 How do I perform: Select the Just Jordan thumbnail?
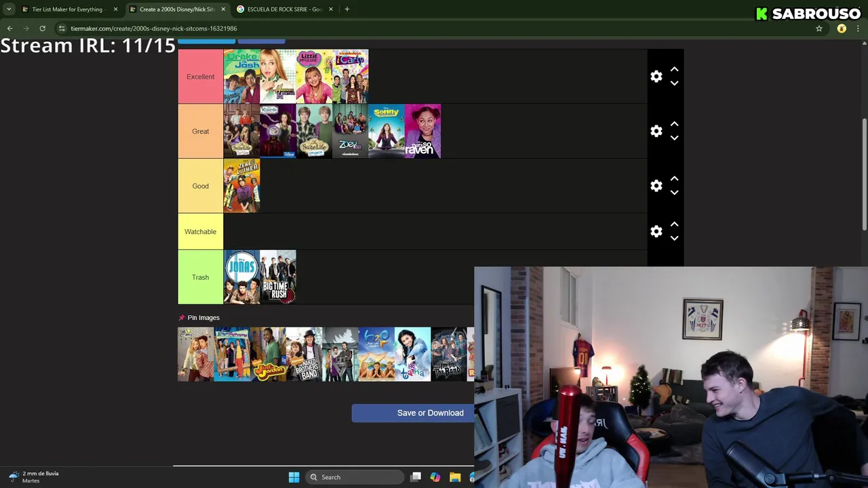pyautogui.click(x=268, y=354)
